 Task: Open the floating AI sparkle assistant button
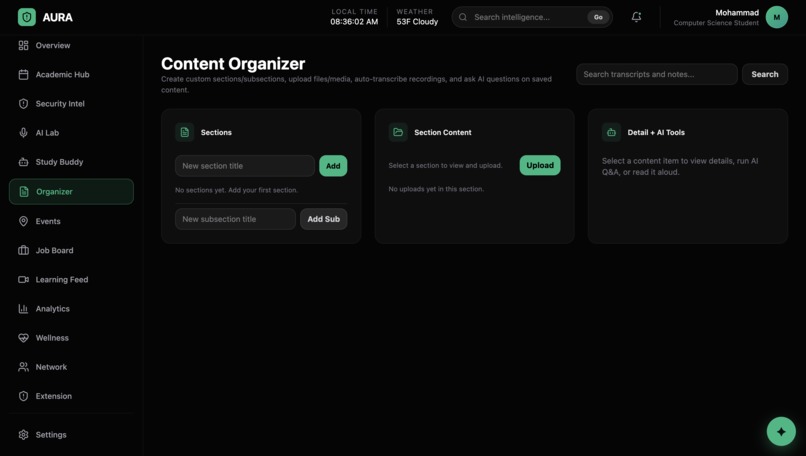[781, 431]
